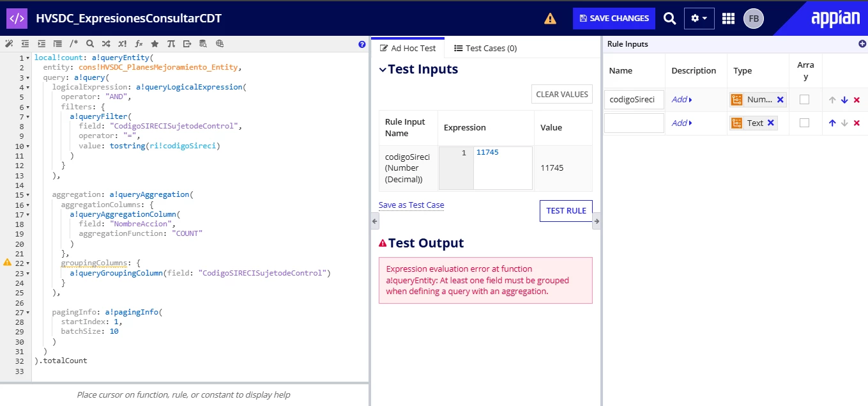
Task: Collapse the Rule Inputs pane with right arrow
Action: coord(597,221)
